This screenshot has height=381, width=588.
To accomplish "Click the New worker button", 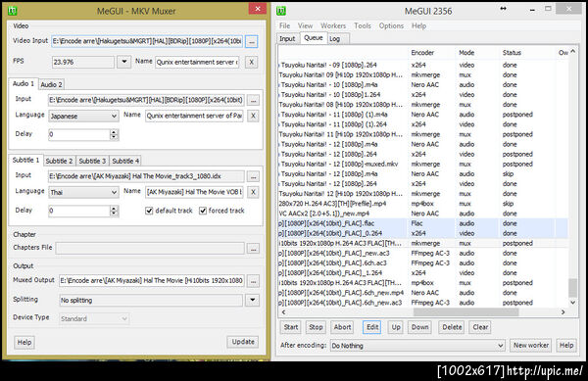I will pyautogui.click(x=530, y=345).
